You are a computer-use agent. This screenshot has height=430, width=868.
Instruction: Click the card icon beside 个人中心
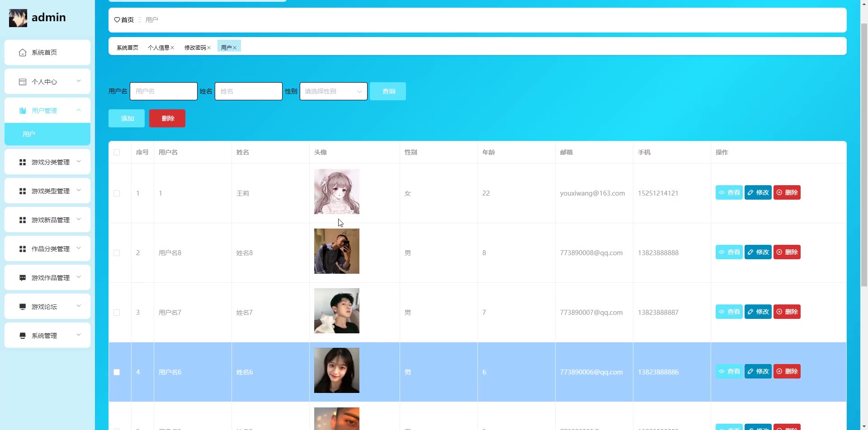tap(23, 82)
